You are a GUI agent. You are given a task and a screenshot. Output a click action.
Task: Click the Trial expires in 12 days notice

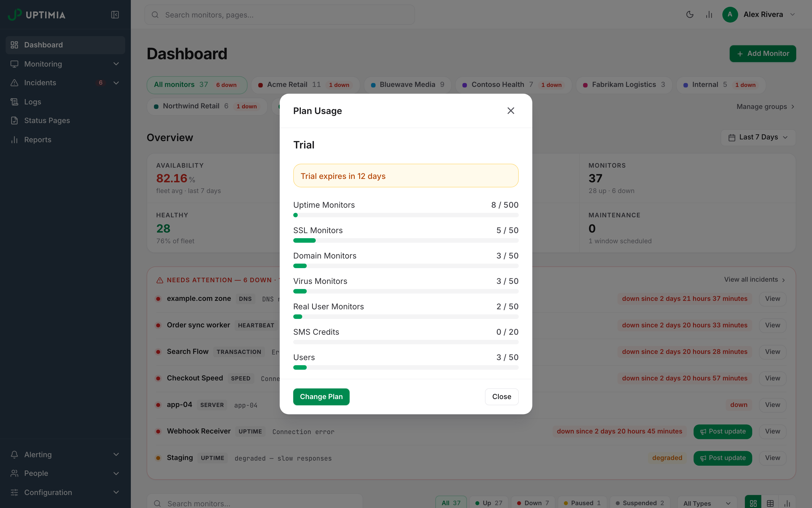[x=406, y=176]
